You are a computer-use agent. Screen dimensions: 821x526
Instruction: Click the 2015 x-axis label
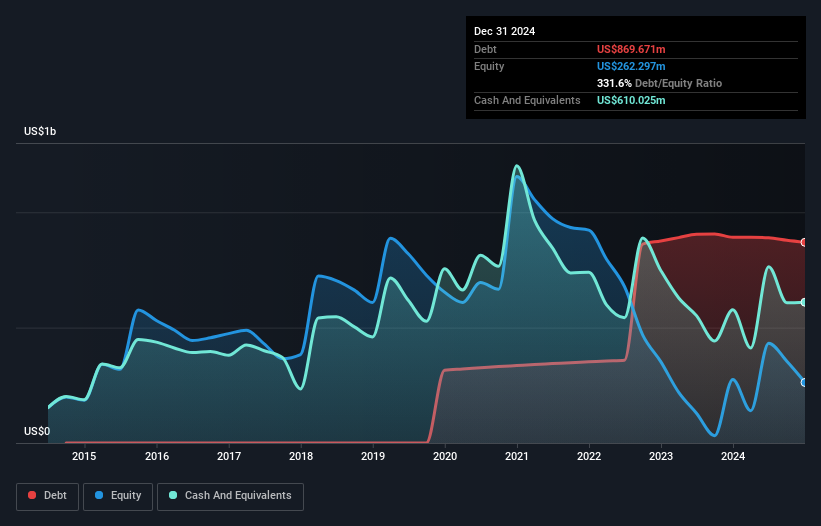(x=84, y=456)
